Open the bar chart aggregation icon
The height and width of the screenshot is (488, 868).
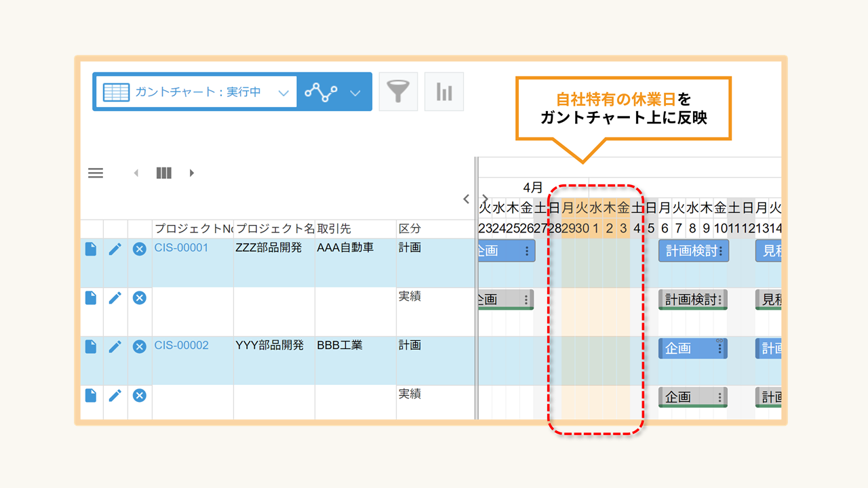pyautogui.click(x=444, y=91)
